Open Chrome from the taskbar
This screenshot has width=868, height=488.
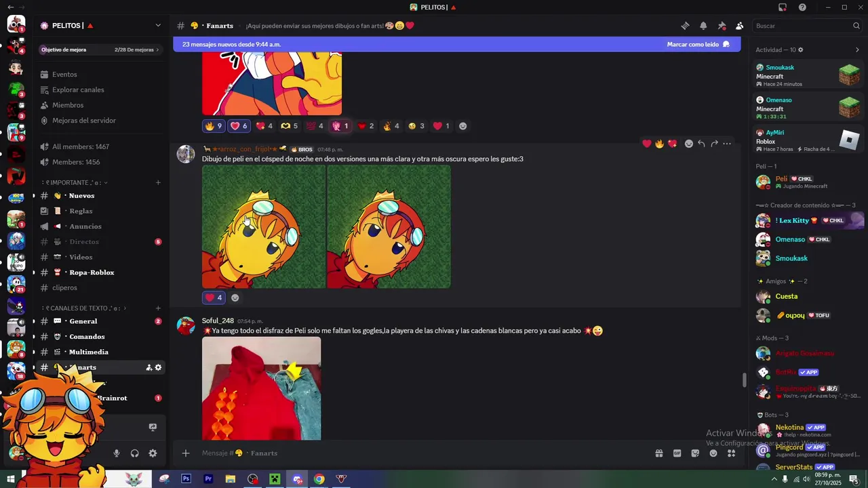tap(319, 479)
